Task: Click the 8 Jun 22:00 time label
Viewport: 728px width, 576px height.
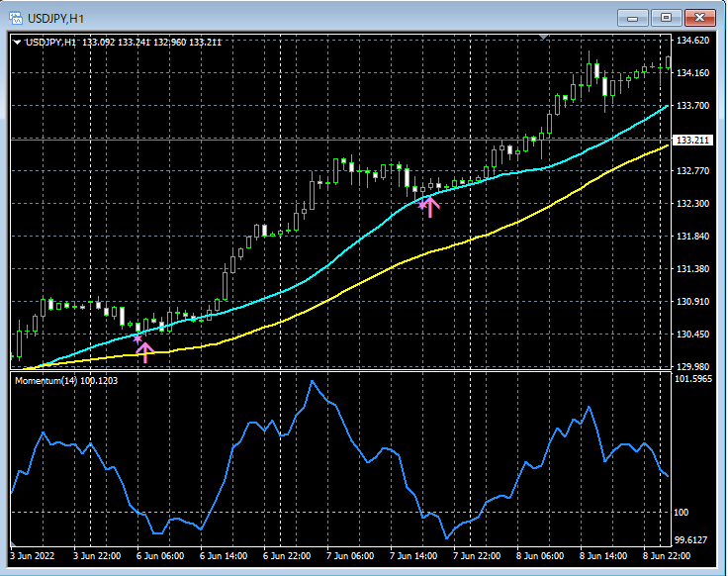Action: click(667, 556)
